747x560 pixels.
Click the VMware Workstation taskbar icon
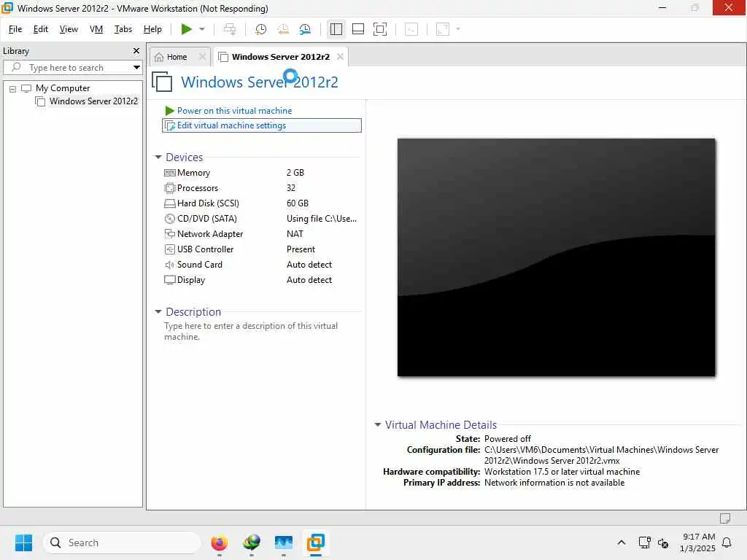[x=315, y=542]
